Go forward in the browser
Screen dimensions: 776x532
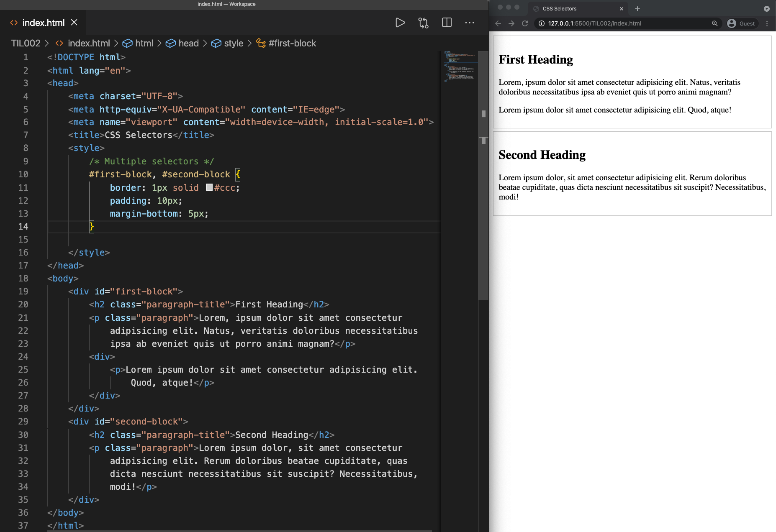511,23
